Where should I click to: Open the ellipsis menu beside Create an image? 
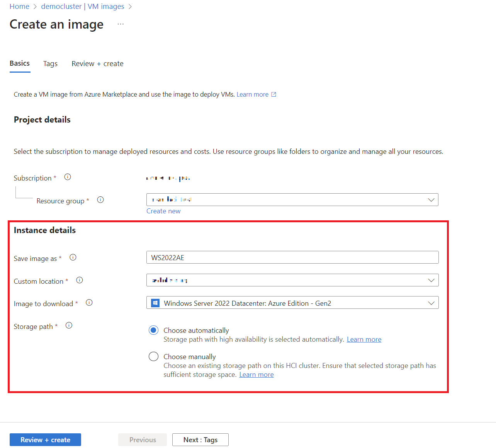click(121, 24)
